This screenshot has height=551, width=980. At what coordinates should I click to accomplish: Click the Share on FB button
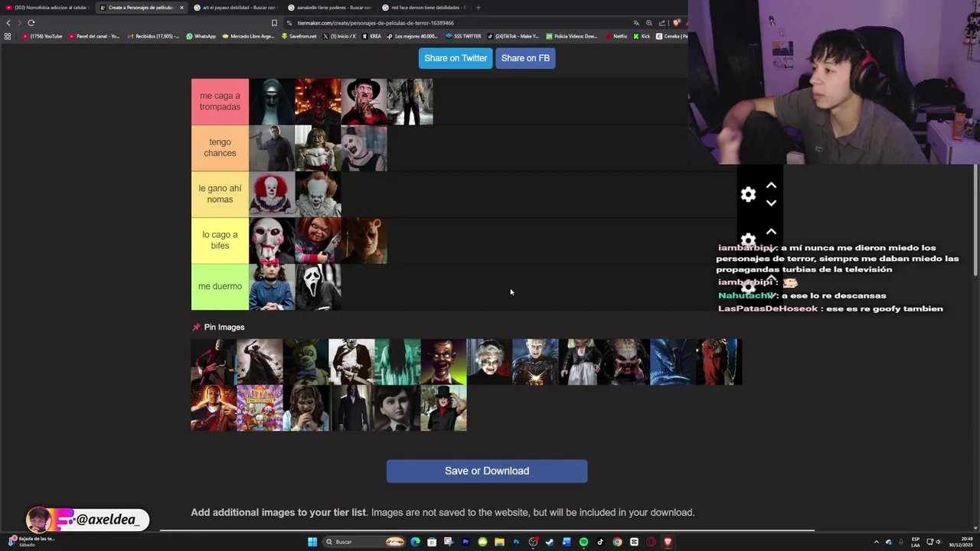point(525,58)
